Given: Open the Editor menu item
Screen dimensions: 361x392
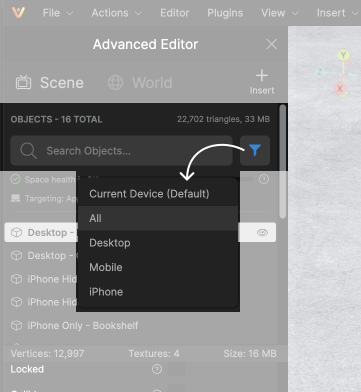Looking at the screenshot, I should (174, 13).
